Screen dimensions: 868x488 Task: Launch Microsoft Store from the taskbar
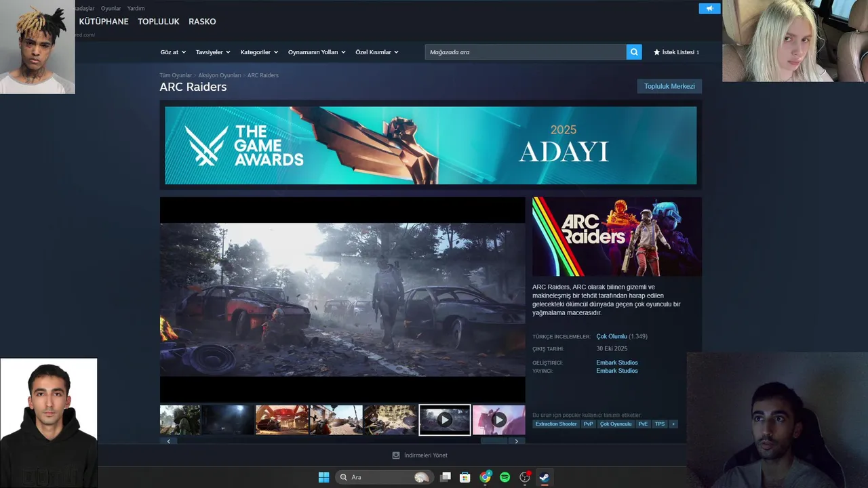click(465, 477)
